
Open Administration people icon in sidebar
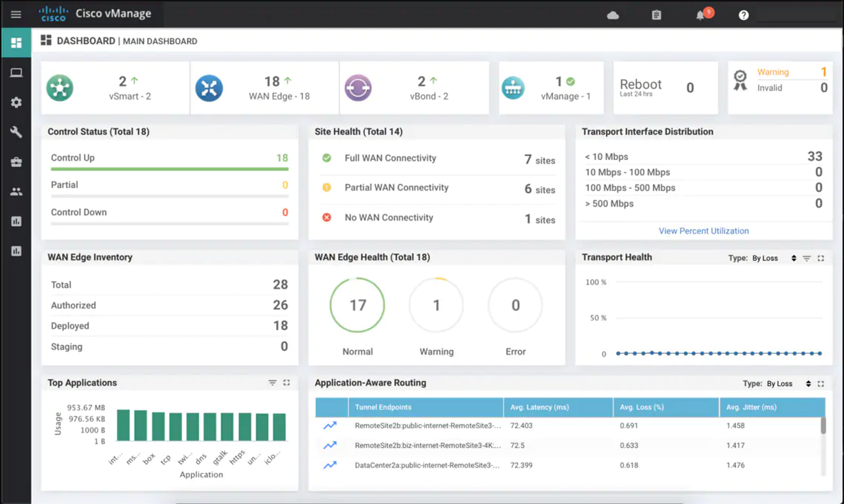click(x=16, y=192)
